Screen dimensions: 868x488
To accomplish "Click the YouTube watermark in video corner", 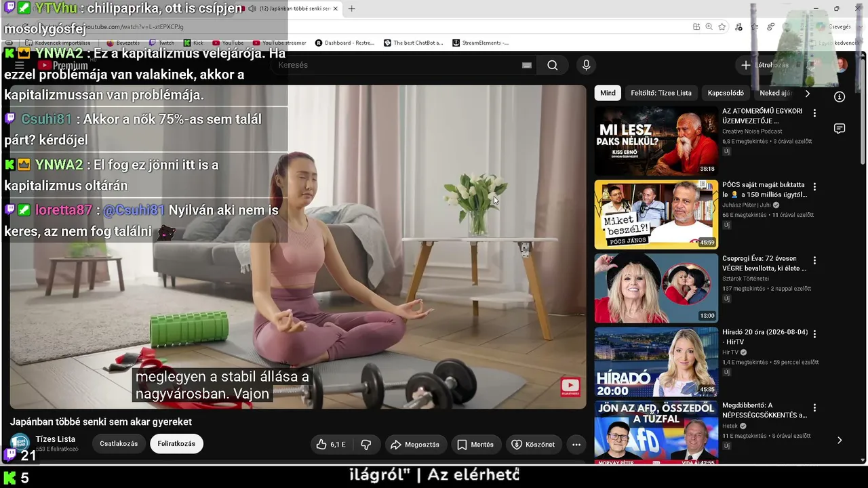I will [x=570, y=386].
